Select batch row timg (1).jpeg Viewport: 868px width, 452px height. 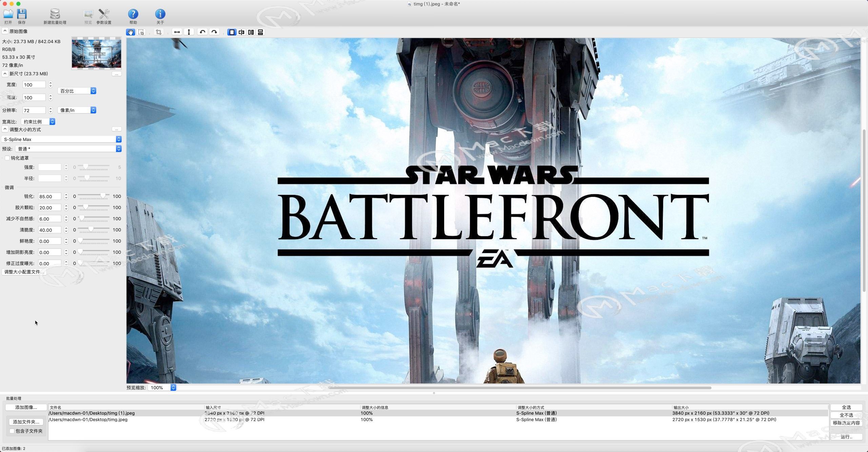[438, 413]
